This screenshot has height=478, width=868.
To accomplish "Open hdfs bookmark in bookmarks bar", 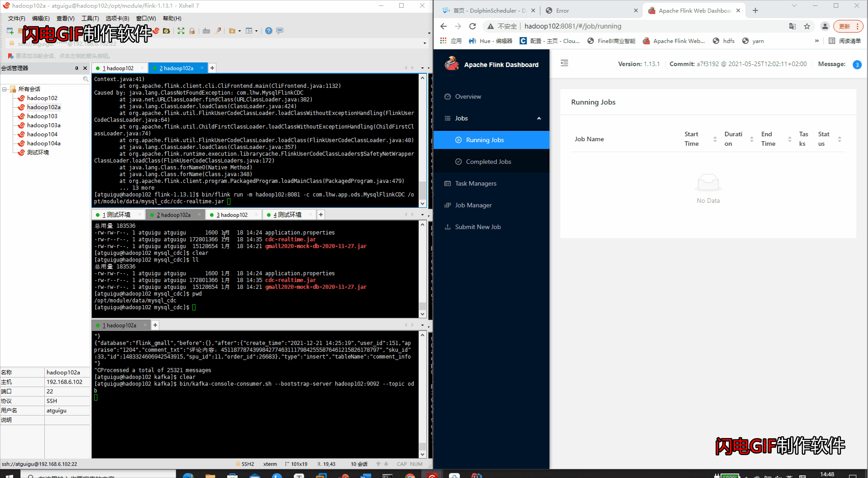I will click(724, 41).
